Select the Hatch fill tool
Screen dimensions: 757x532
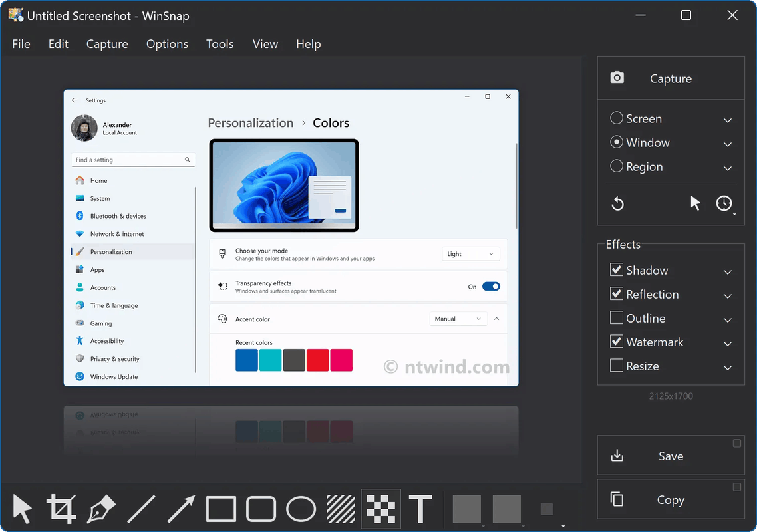pyautogui.click(x=341, y=509)
